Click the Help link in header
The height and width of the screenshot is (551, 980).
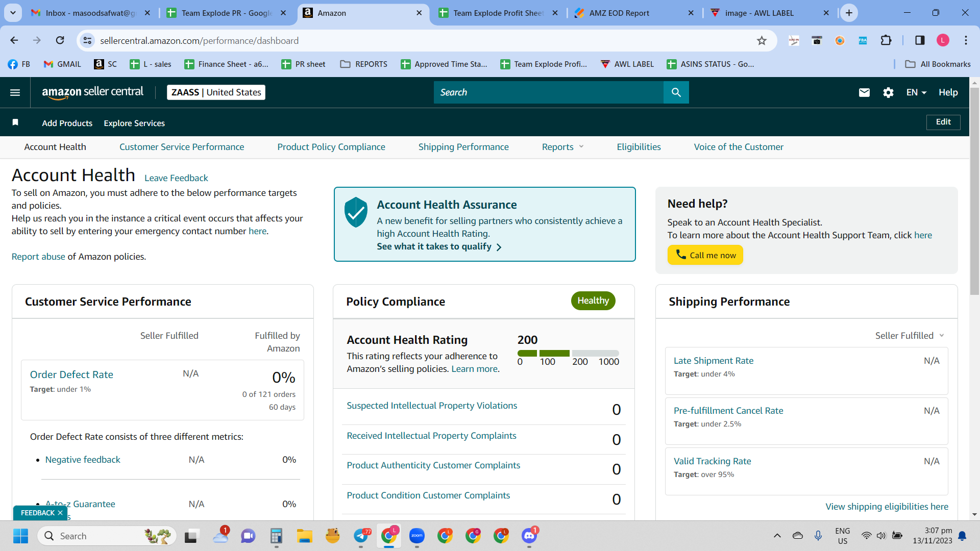tap(948, 92)
